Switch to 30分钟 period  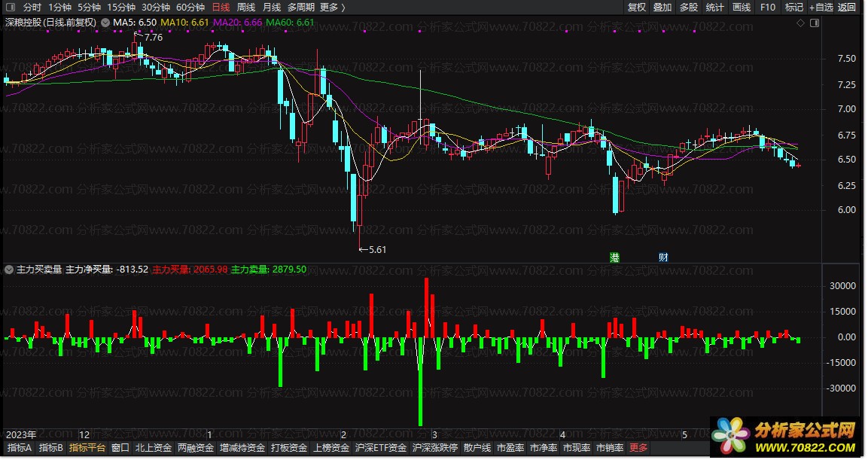156,8
